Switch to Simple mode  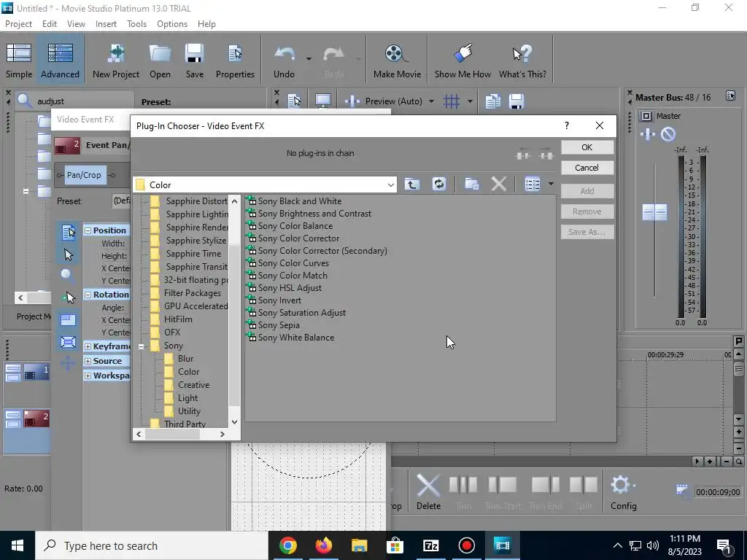[19, 61]
